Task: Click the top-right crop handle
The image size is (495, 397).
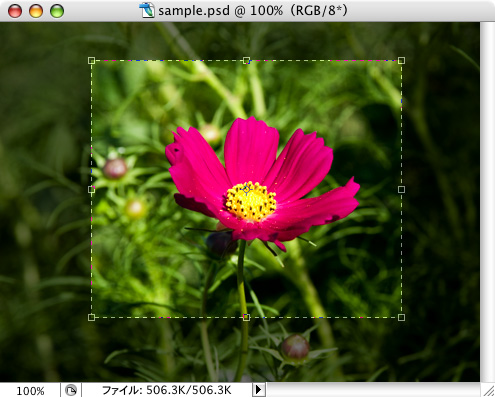Action: point(401,61)
